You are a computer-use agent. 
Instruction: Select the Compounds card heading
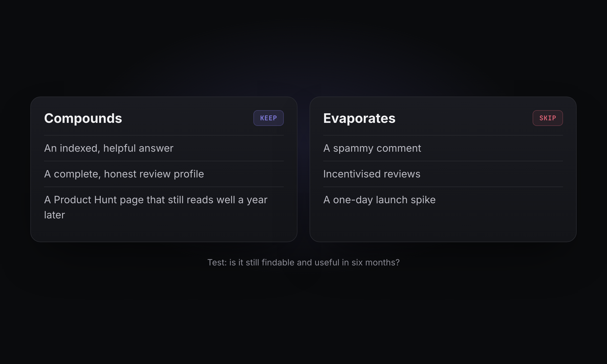tap(83, 118)
